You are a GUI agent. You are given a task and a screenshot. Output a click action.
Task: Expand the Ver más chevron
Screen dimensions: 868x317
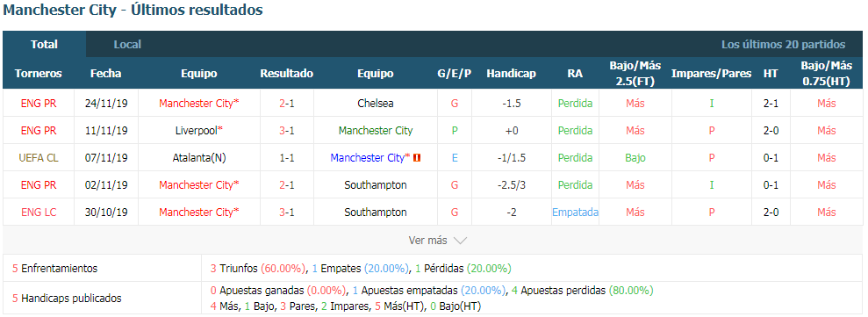point(460,241)
